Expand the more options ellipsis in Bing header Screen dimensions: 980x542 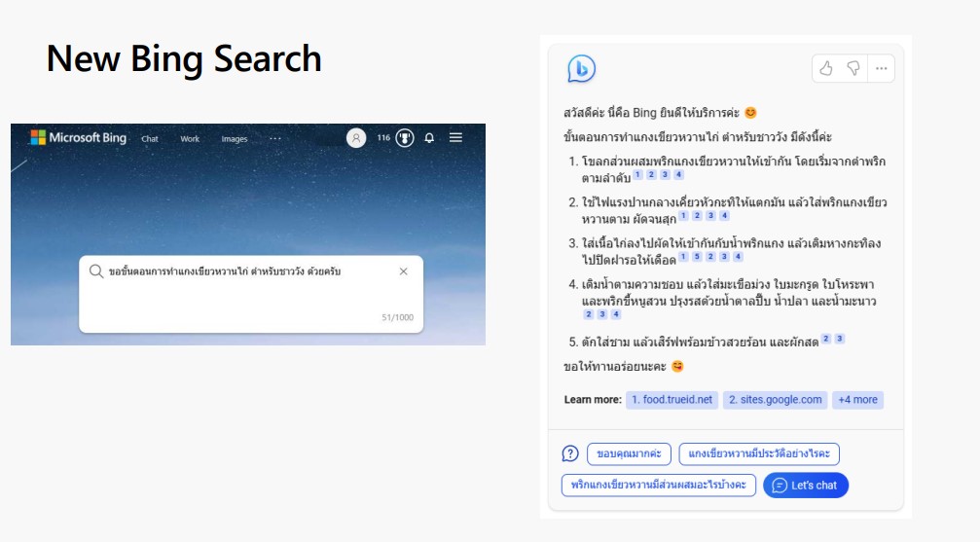click(275, 138)
